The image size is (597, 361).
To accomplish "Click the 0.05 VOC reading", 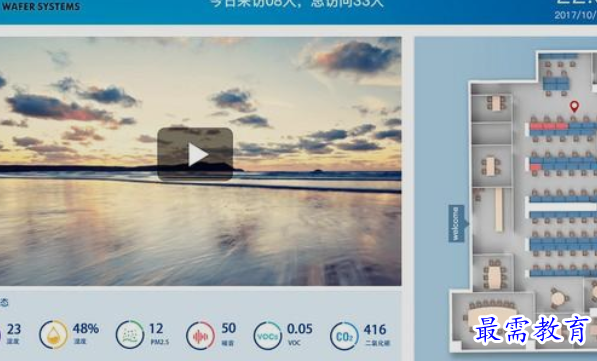I will click(300, 329).
